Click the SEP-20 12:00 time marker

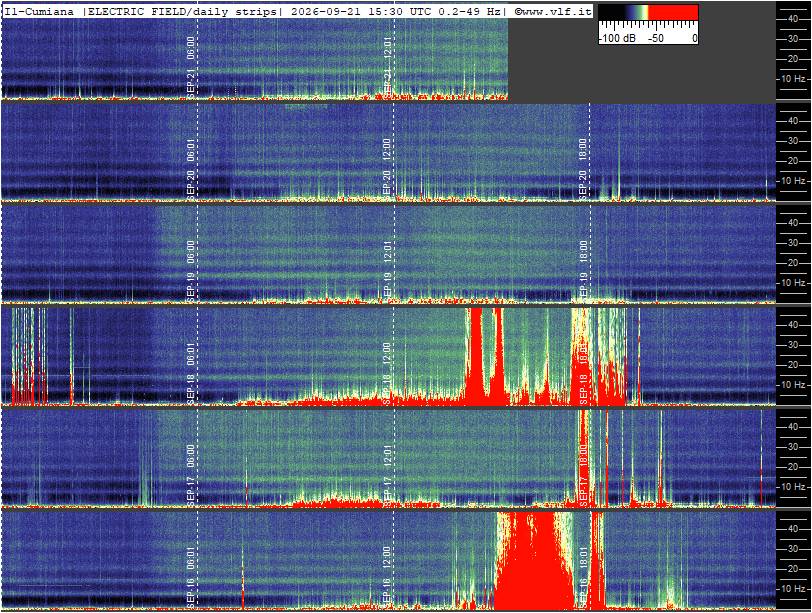click(x=387, y=169)
